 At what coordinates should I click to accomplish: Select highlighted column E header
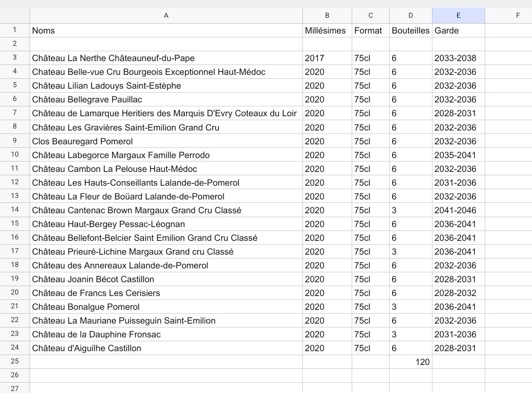459,15
